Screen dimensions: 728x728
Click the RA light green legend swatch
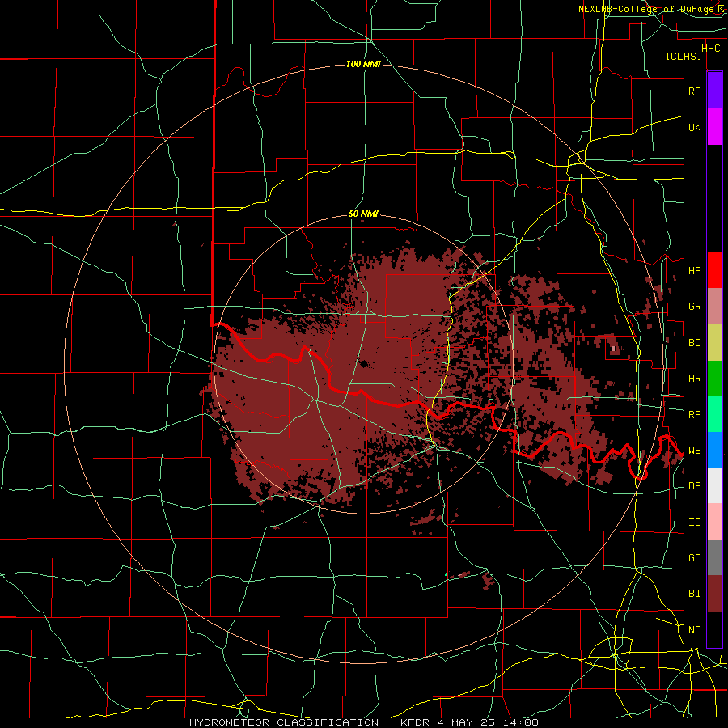(x=714, y=413)
